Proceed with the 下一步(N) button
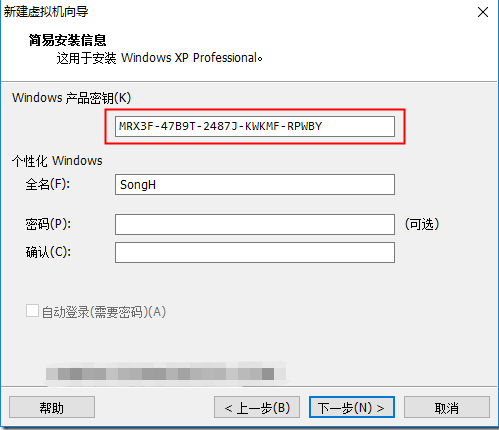 pos(352,407)
